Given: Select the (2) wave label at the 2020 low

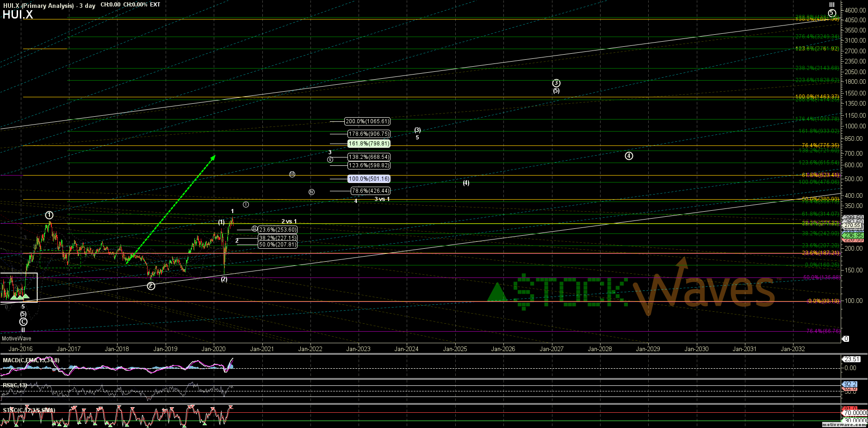Looking at the screenshot, I should point(224,279).
